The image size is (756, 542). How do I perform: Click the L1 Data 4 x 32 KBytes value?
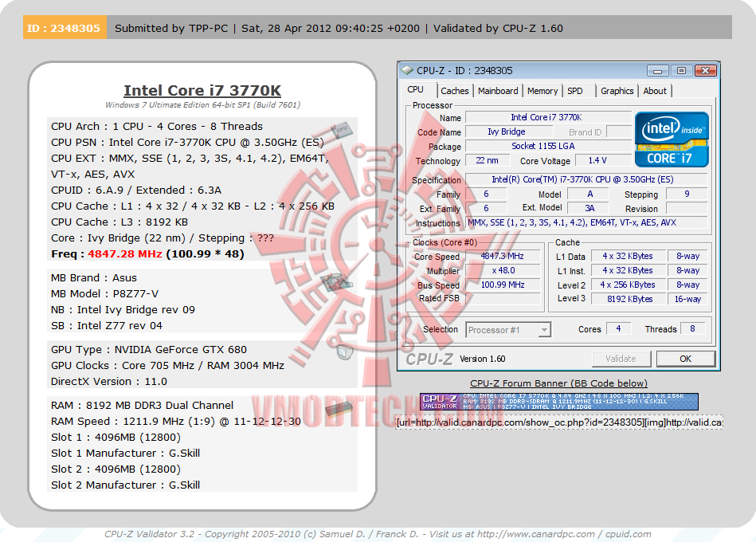(x=628, y=256)
